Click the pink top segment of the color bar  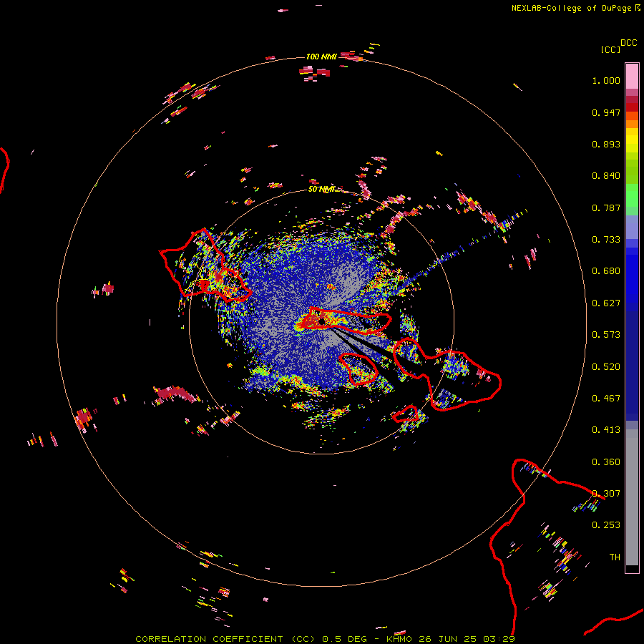click(x=632, y=77)
